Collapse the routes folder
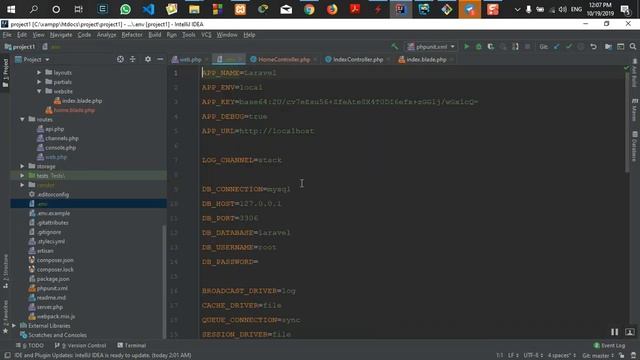Image resolution: width=640 pixels, height=360 pixels. (22, 120)
